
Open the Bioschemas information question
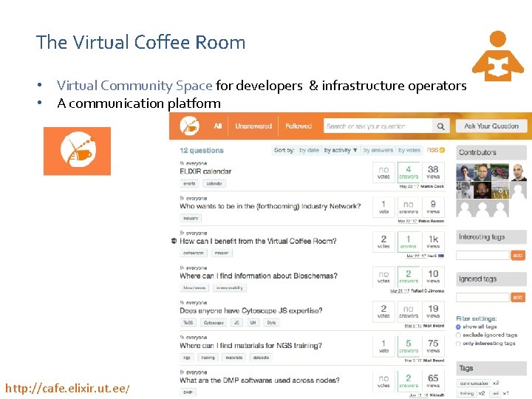coord(259,276)
